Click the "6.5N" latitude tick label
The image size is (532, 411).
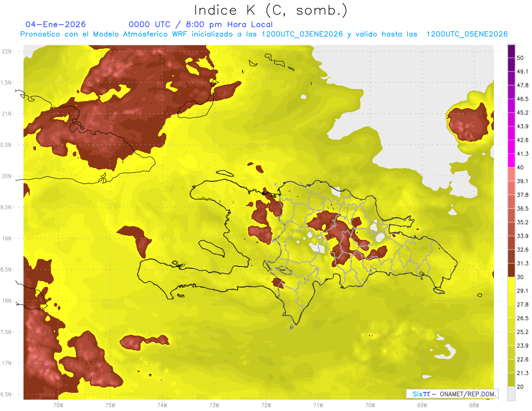pyautogui.click(x=7, y=395)
